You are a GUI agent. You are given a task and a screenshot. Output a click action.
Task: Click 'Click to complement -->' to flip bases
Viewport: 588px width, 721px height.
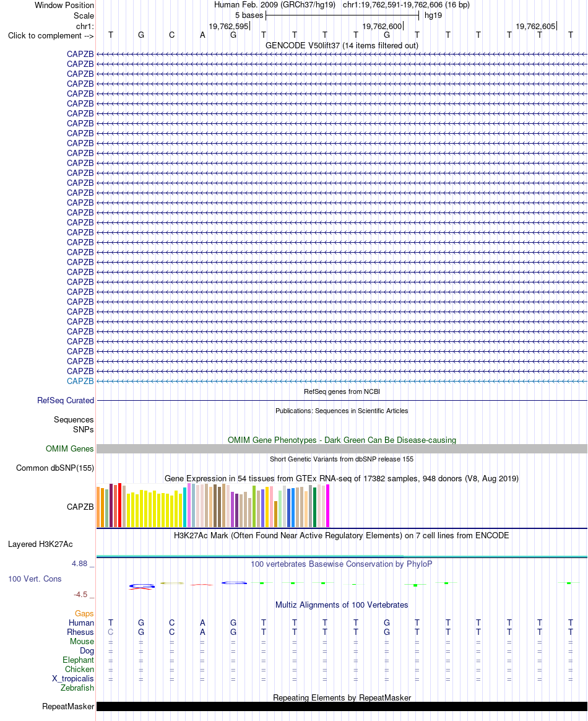(51, 36)
